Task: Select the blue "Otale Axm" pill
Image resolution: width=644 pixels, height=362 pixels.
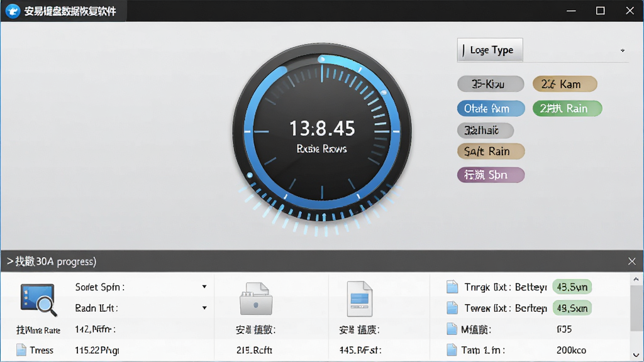Action: tap(491, 109)
